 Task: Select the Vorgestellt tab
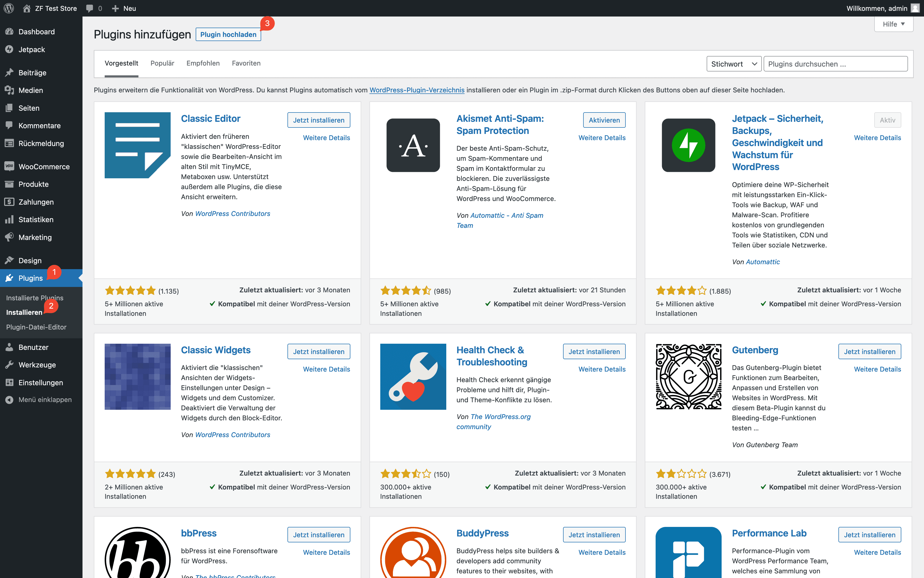(x=121, y=63)
